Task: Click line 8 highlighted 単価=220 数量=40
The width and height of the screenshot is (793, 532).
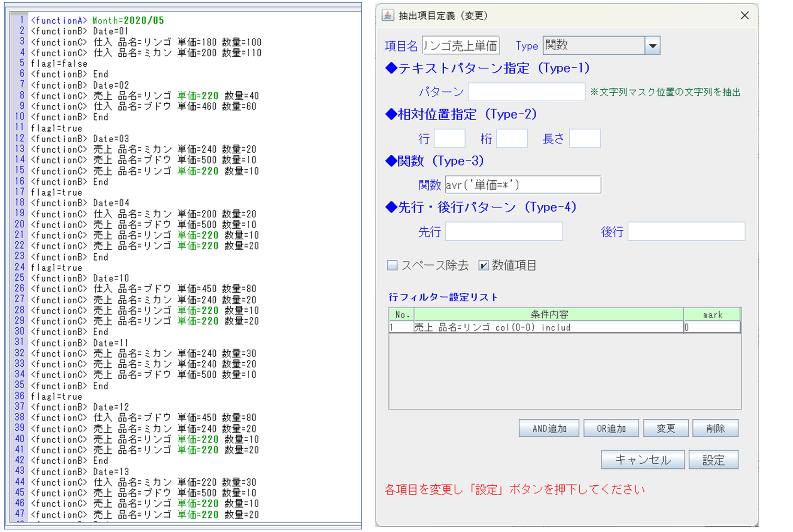Action: pos(218,96)
